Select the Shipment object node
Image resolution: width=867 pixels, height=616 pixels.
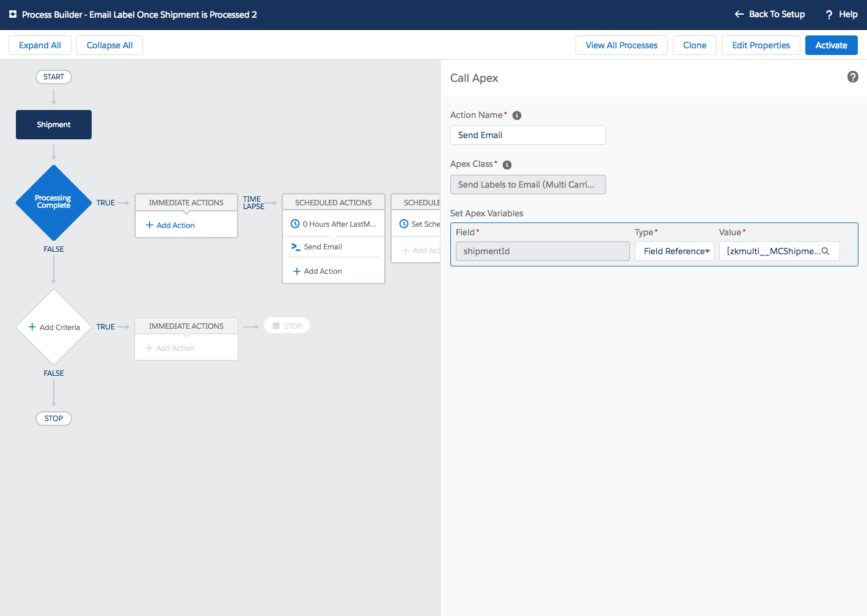(54, 125)
